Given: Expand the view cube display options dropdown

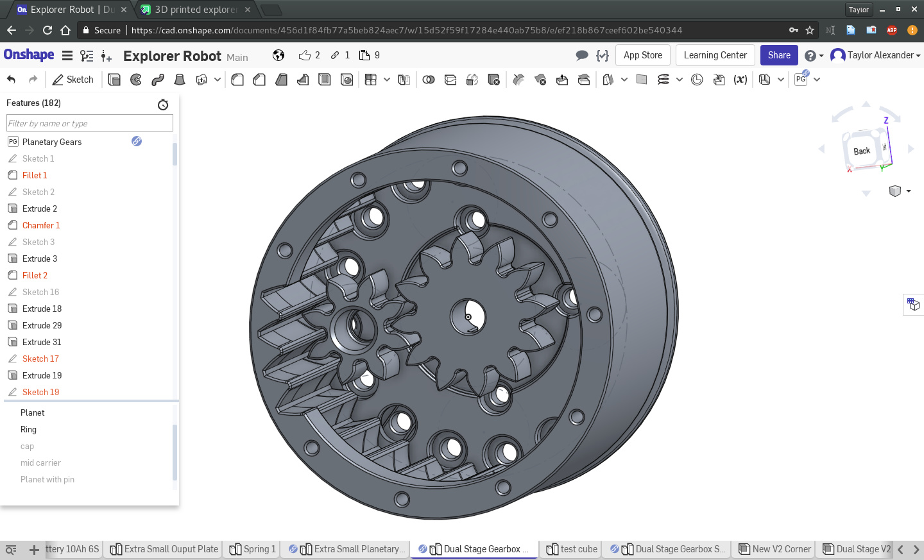Looking at the screenshot, I should [908, 191].
